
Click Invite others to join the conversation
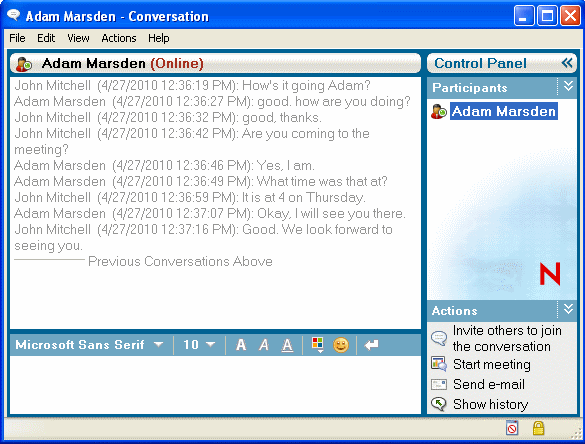coord(507,338)
